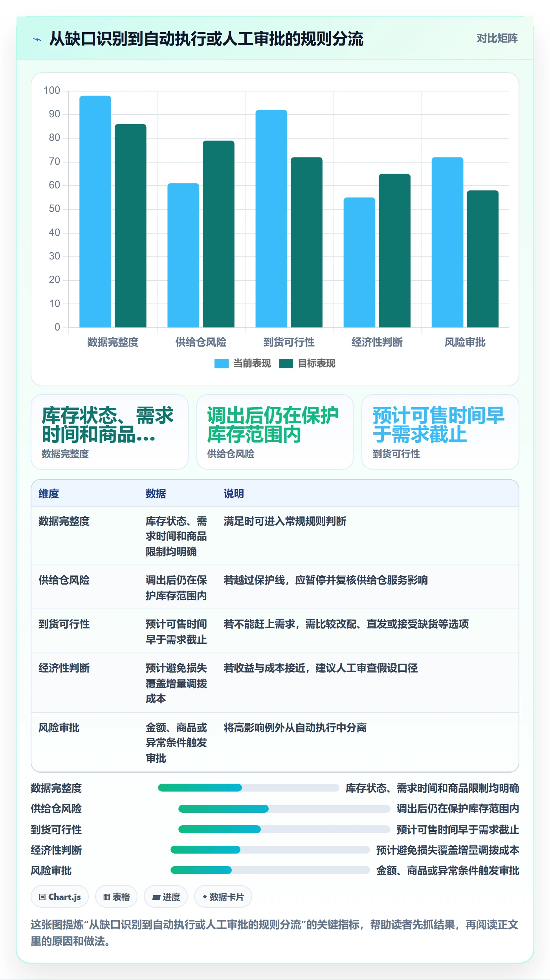Screen dimensions: 550x980
Task: Click the green 经济性判断 target bar
Action: 394,250
